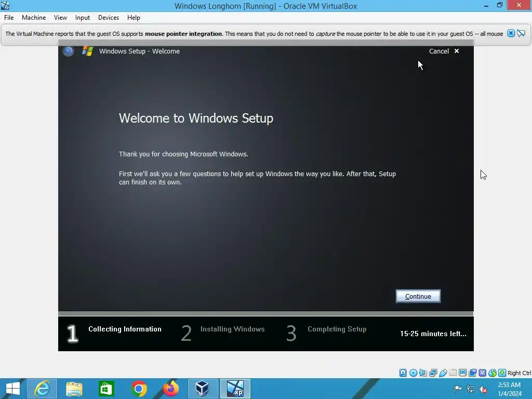Click the 'Collecting Information' step label
The image size is (532, 399).
pos(125,329)
